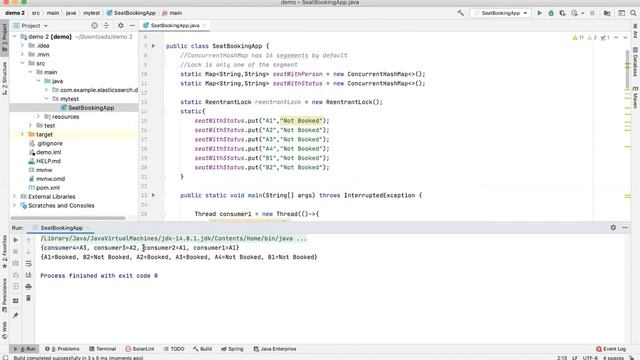
Task: Expand the .mvn folder
Action: click(22, 54)
